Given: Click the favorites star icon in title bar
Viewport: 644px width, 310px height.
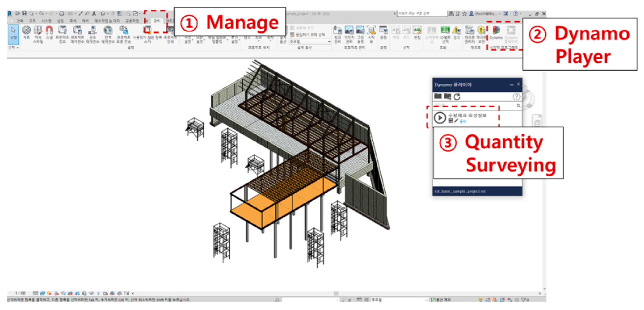Looking at the screenshot, I should click(x=464, y=14).
